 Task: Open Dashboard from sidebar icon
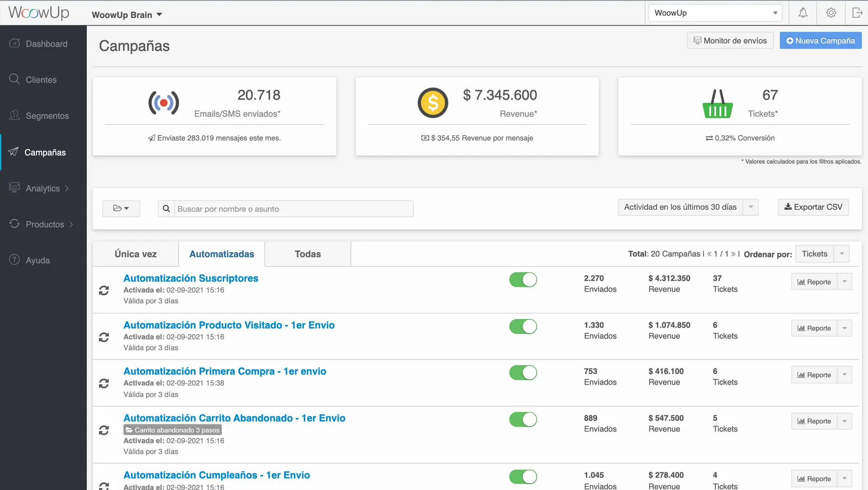click(x=14, y=43)
